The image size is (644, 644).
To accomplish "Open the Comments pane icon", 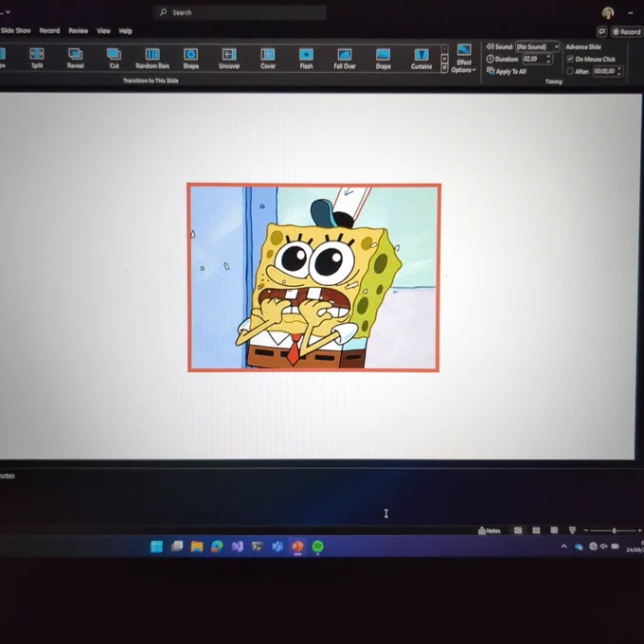I will (601, 31).
